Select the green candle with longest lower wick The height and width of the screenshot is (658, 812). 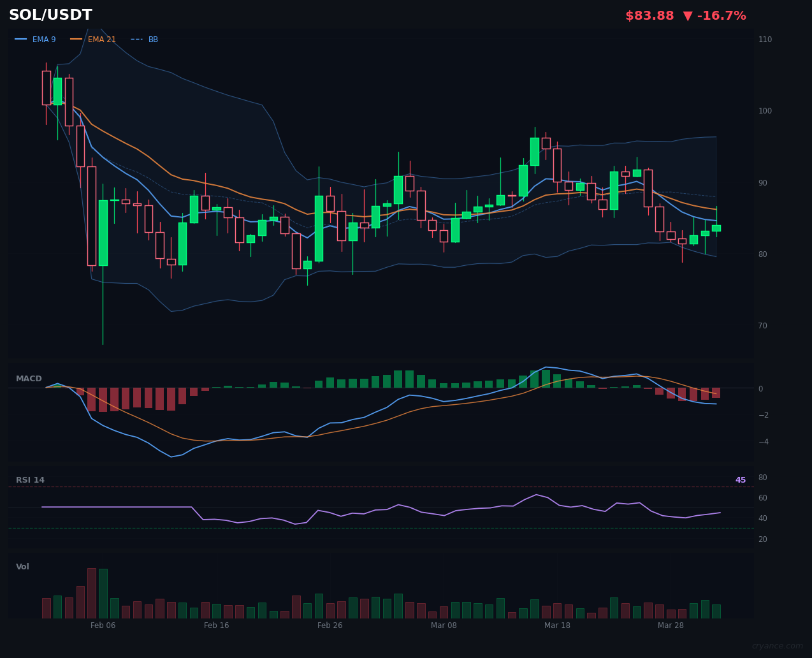tap(103, 233)
